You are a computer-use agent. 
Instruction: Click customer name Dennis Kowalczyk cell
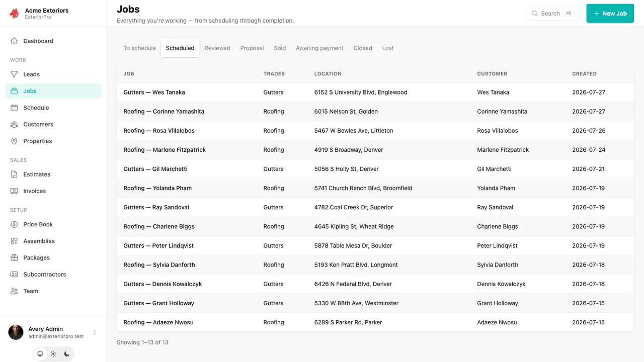coord(501,284)
